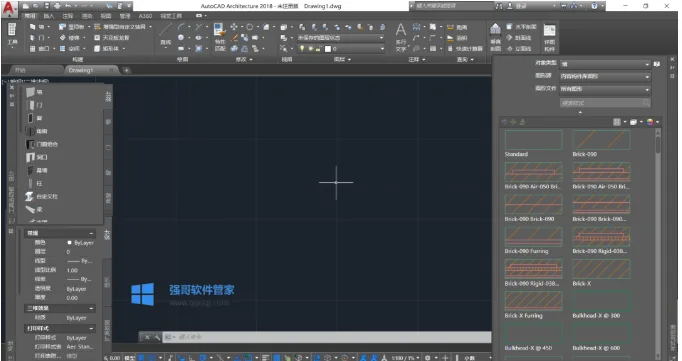Toggle the layer freeze sun icon

[x=310, y=49]
